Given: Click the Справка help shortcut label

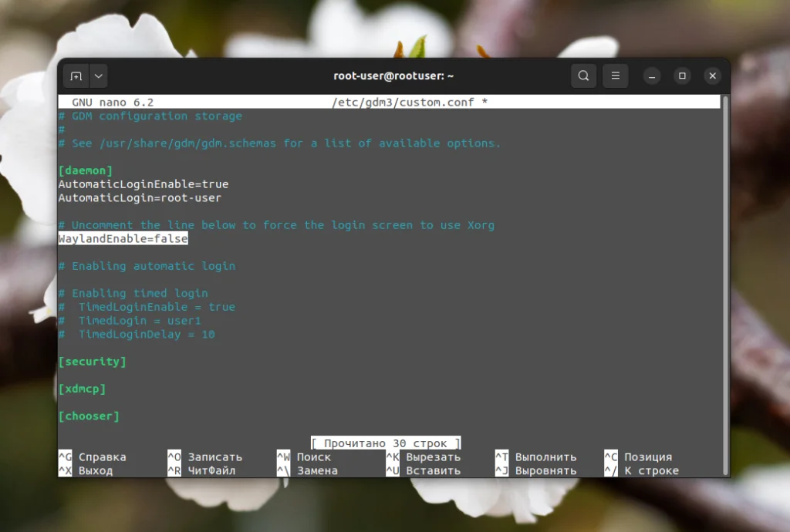Looking at the screenshot, I should [x=103, y=456].
